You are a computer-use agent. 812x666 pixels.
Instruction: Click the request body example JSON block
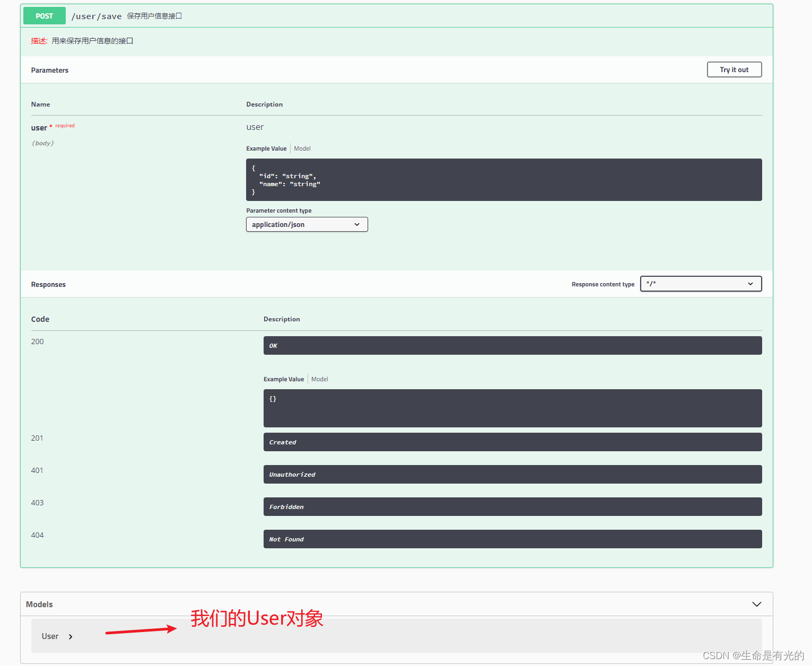click(504, 180)
